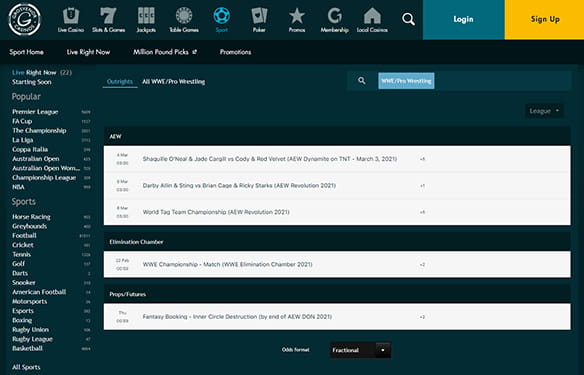Viewport: 584px width, 375px height.
Task: Open the Membership section
Action: 334,20
